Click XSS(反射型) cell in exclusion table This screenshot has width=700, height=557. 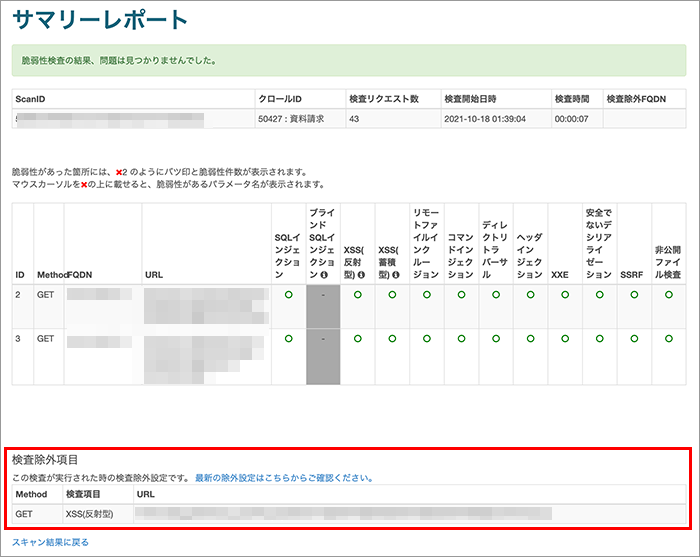pyautogui.click(x=89, y=514)
